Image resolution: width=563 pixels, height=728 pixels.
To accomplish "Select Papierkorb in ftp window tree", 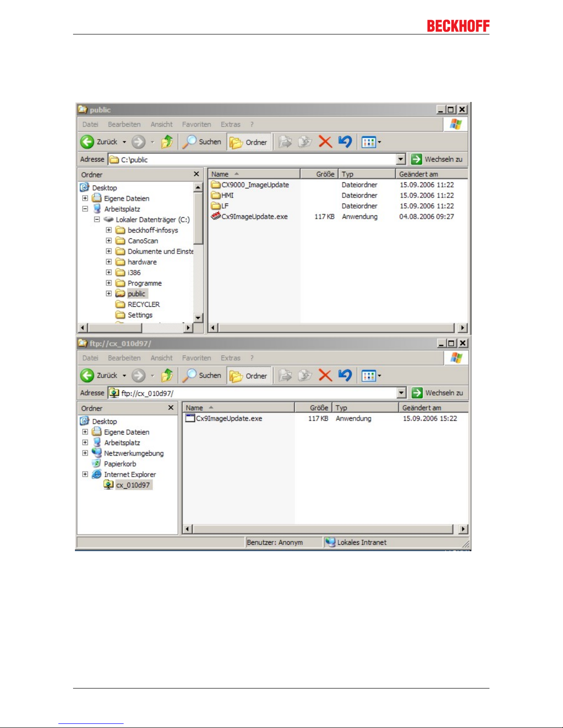I will [x=120, y=464].
